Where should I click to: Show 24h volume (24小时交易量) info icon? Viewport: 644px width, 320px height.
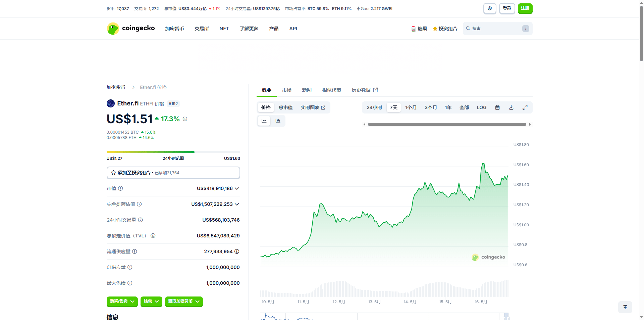tap(141, 220)
